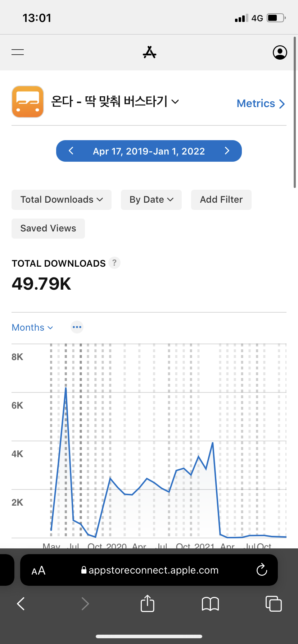Open the Total Downloads metric dropdown
This screenshot has height=644, width=298.
click(x=62, y=200)
